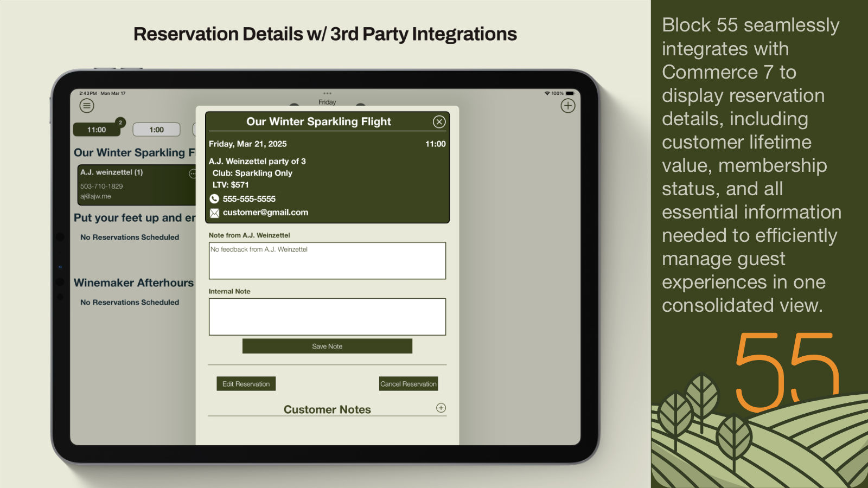Click the Edit Reservation button
This screenshot has height=488, width=868.
246,383
